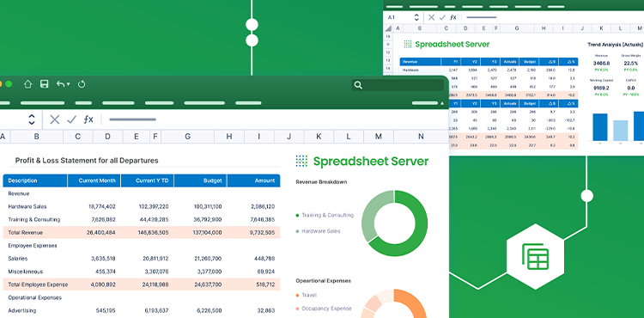Focus the search field in the title bar
Viewport: 644px width, 318px height.
(398, 85)
